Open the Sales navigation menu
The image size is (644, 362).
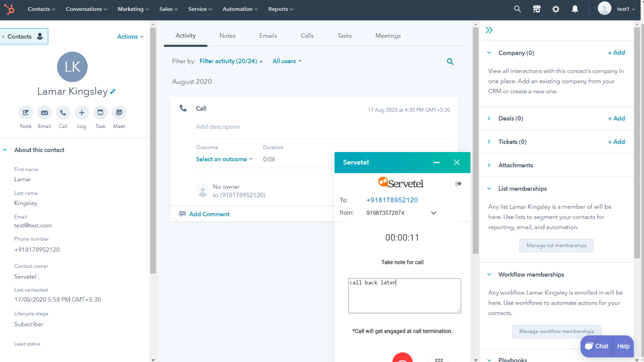coord(168,9)
